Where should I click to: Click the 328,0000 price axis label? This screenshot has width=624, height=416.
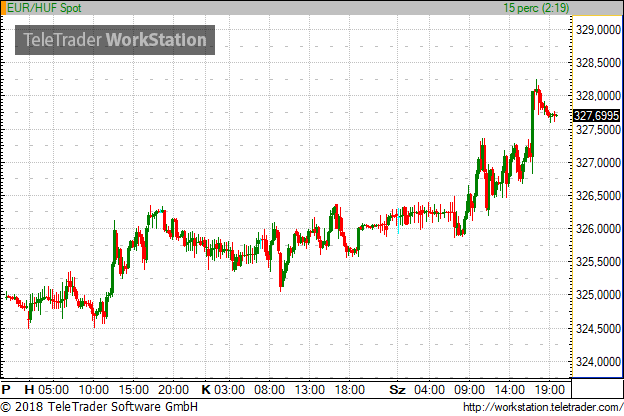pyautogui.click(x=598, y=96)
